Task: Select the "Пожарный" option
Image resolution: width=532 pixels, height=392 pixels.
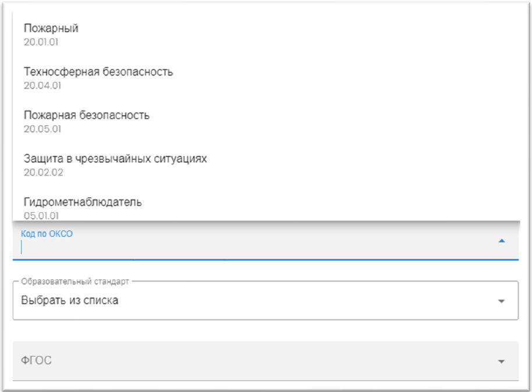Action: coord(51,28)
